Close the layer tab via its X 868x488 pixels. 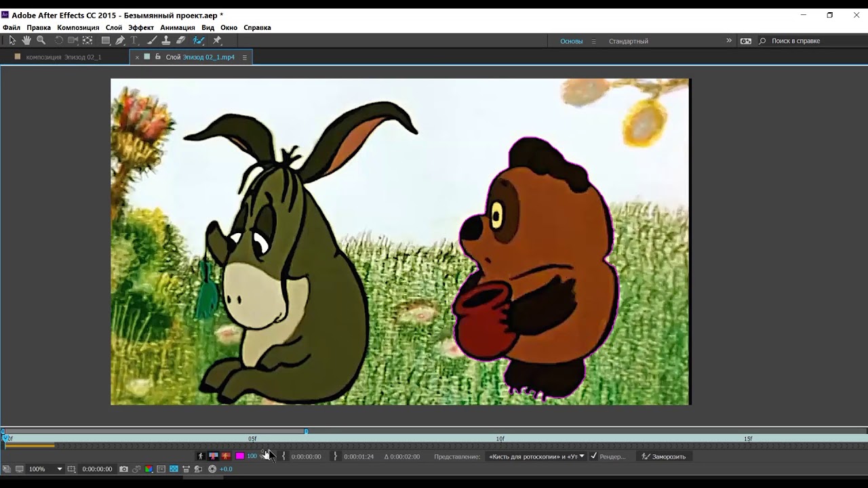[137, 58]
